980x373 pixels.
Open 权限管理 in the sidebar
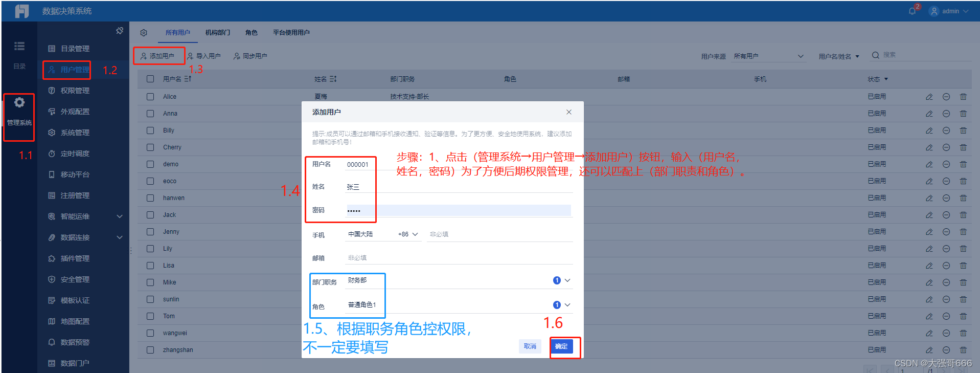tap(75, 91)
